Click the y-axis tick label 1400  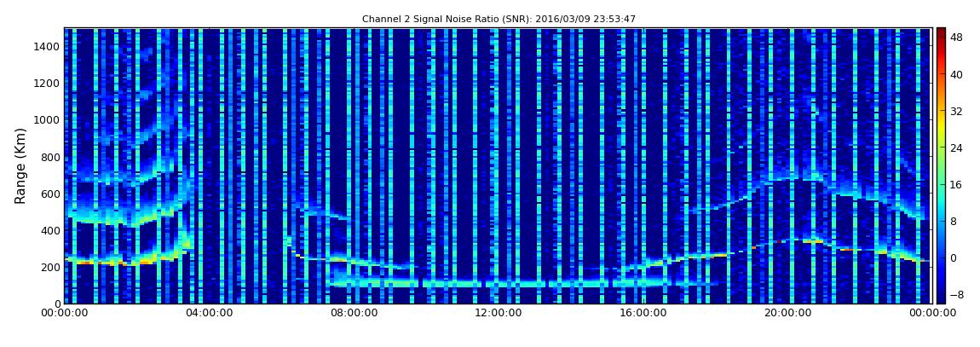[48, 46]
